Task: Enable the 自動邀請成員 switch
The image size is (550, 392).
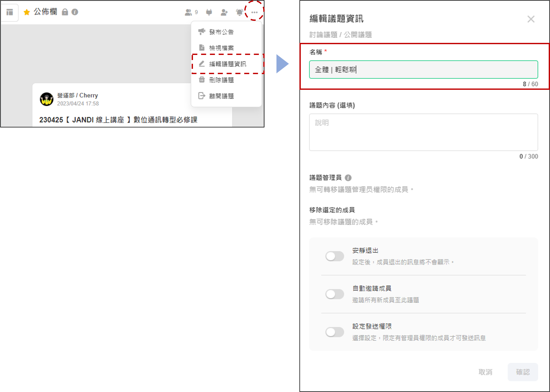Action: tap(334, 294)
